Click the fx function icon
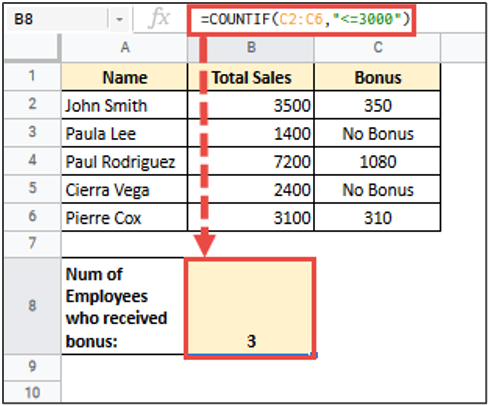Image resolution: width=489 pixels, height=406 pixels. pyautogui.click(x=160, y=19)
